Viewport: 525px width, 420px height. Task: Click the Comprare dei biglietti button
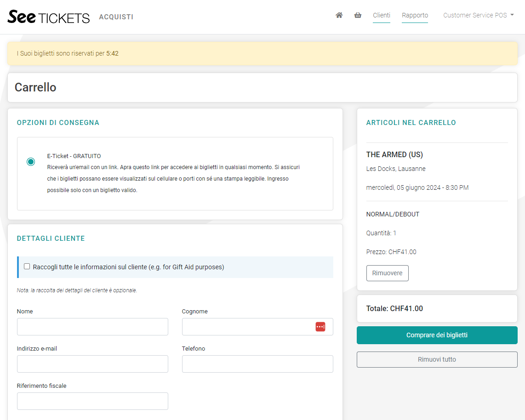tap(437, 335)
